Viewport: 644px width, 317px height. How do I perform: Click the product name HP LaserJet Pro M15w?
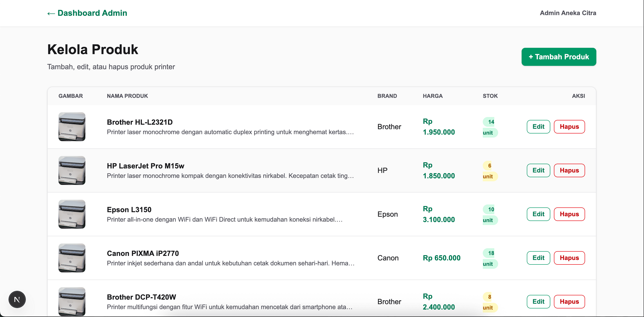pos(145,166)
